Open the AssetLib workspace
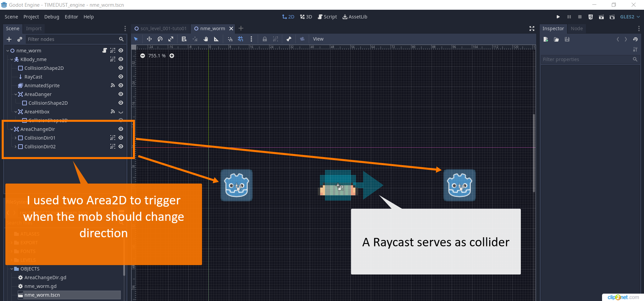 point(355,17)
